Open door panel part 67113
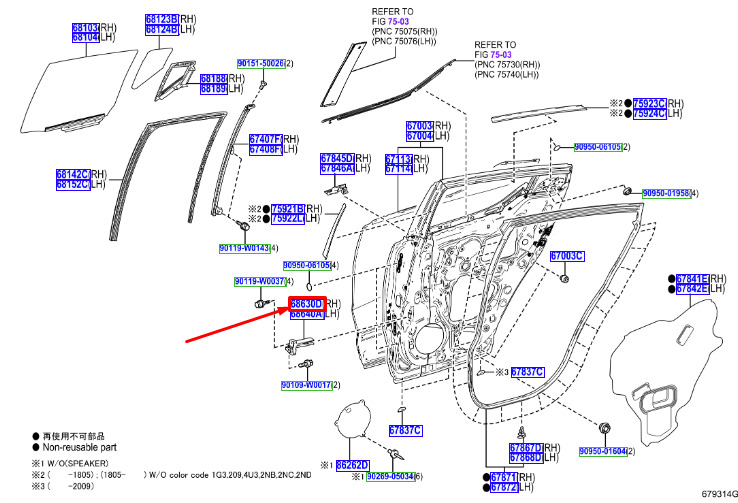738x503 pixels. pos(399,160)
